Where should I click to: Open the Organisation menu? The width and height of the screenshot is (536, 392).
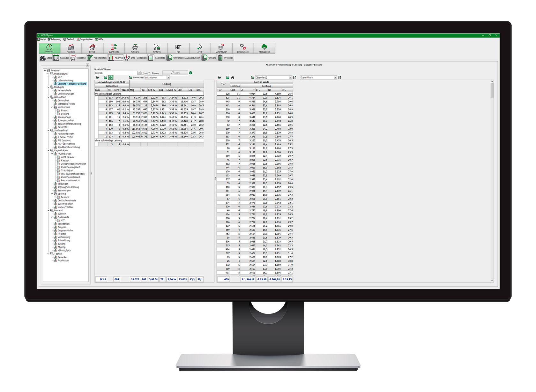(85, 39)
